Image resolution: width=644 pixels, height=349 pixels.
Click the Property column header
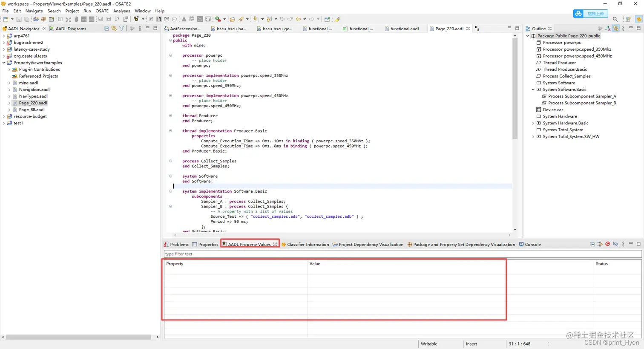point(236,264)
